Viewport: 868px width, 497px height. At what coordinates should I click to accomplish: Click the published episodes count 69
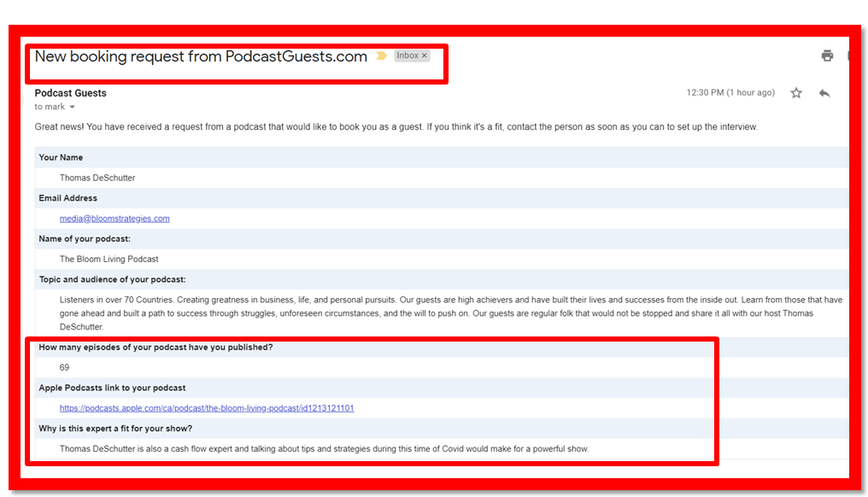tap(65, 367)
